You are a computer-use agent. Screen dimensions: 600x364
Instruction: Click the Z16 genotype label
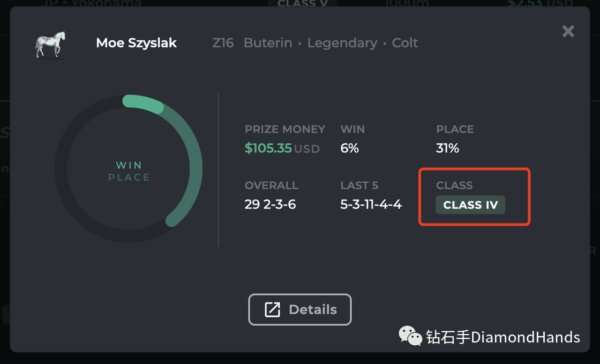(x=223, y=43)
